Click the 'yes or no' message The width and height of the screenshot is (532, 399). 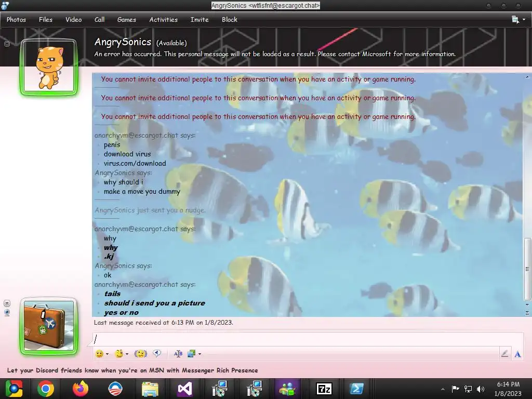[x=121, y=312]
